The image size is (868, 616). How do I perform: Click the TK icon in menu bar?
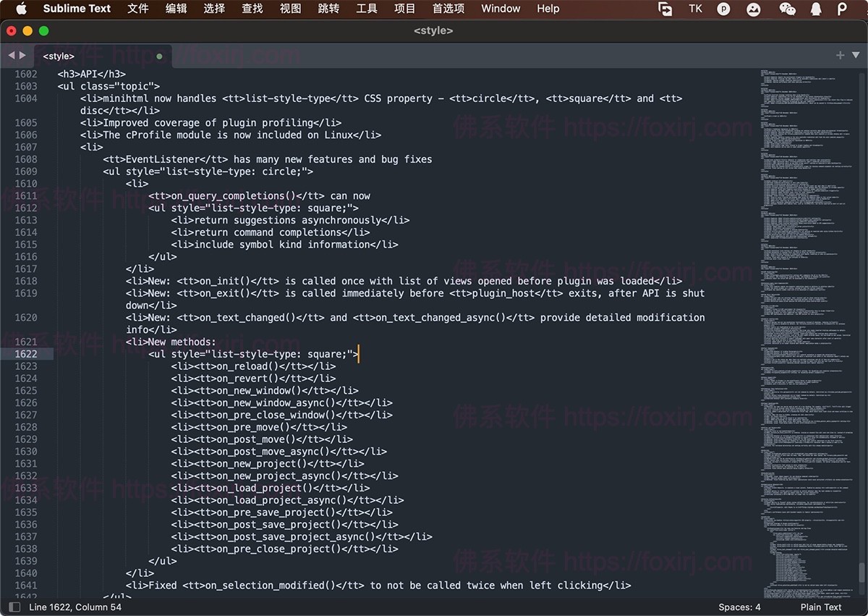[x=695, y=9]
